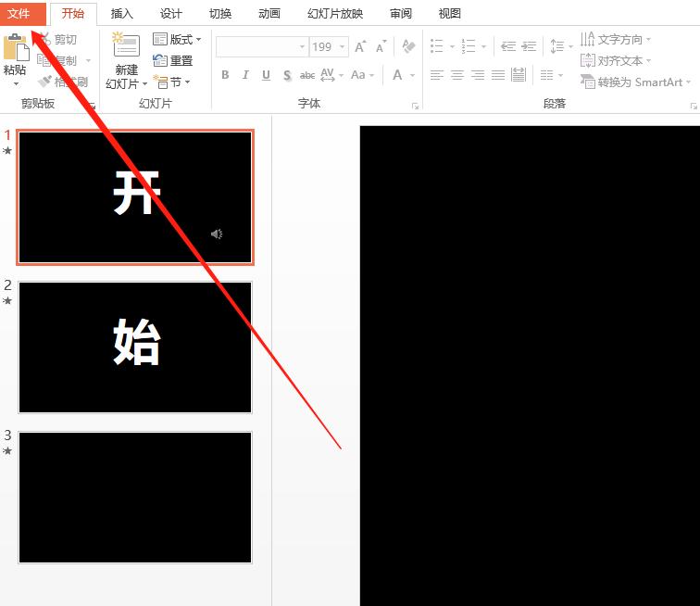Click the line spacing icon
Image resolution: width=700 pixels, height=606 pixels.
[556, 46]
